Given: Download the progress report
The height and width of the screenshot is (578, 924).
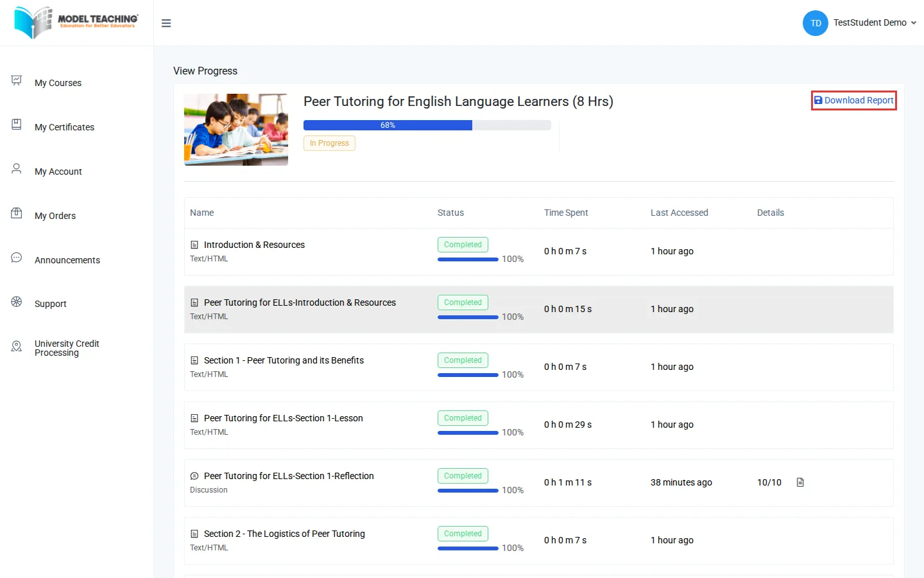Looking at the screenshot, I should click(x=854, y=100).
